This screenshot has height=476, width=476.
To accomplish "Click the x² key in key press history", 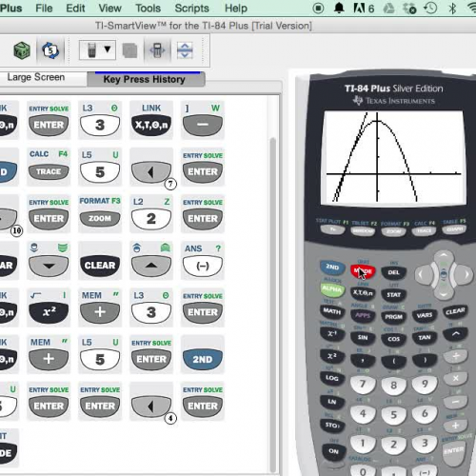I will pos(49,312).
